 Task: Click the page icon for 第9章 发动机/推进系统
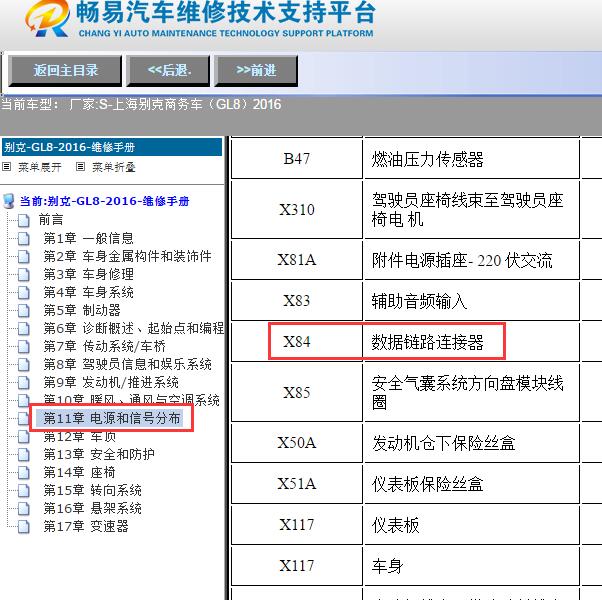coord(23,383)
